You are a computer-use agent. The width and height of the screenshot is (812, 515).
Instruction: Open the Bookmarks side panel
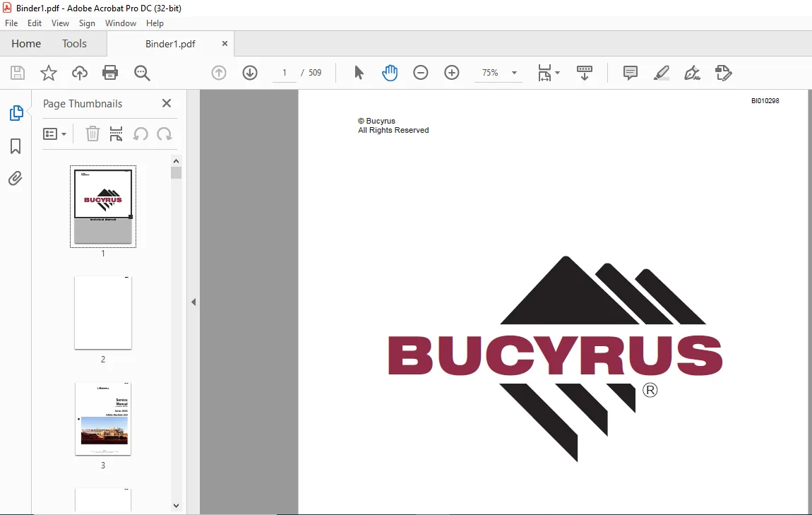tap(16, 146)
